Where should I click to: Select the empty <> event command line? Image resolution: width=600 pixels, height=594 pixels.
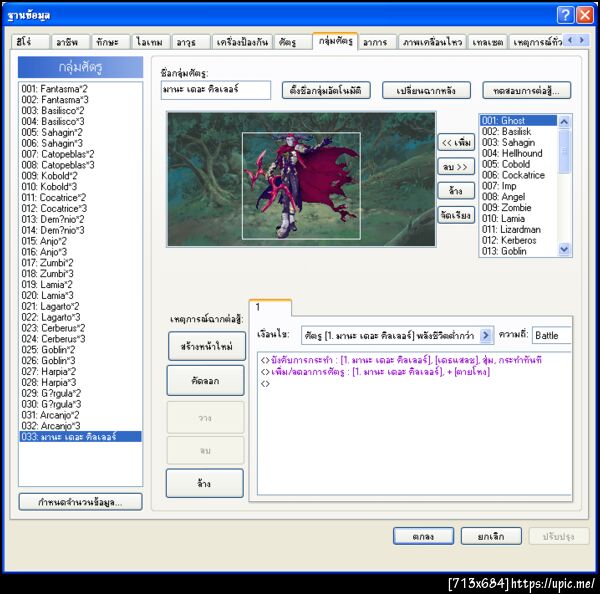click(415, 383)
